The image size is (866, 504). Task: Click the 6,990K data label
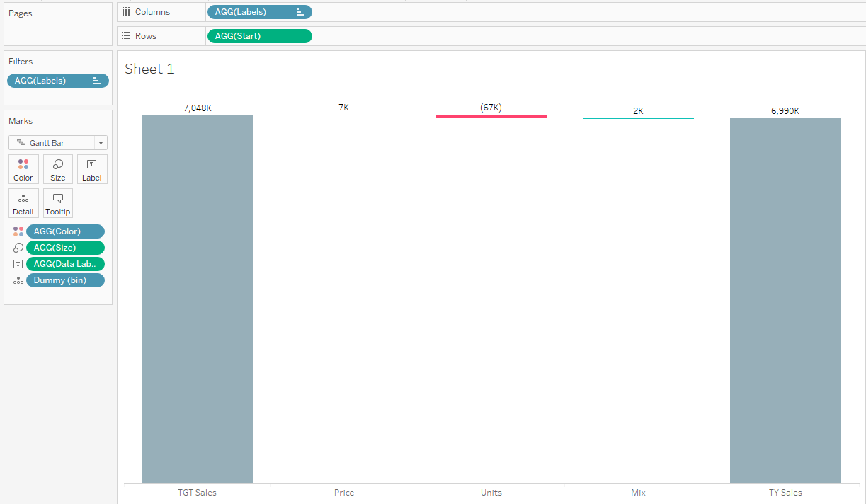(785, 110)
